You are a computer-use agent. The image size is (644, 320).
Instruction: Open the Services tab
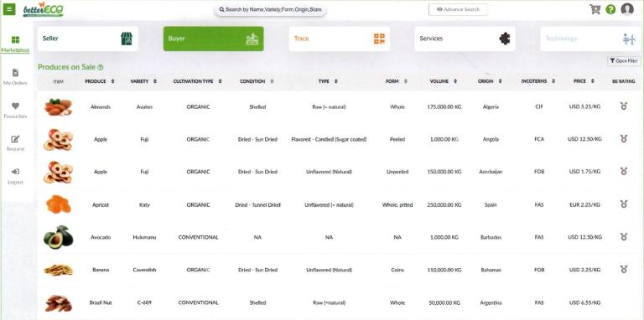point(465,39)
